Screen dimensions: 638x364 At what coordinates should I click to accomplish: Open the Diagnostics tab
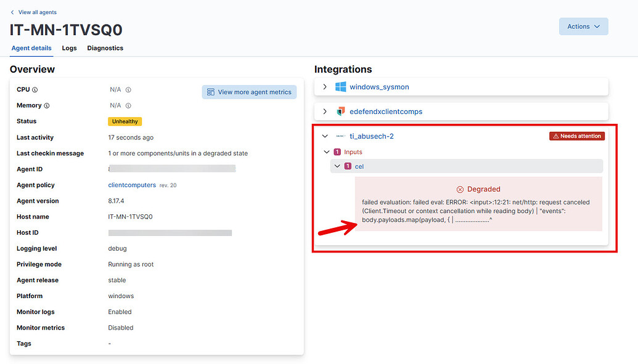pyautogui.click(x=105, y=47)
